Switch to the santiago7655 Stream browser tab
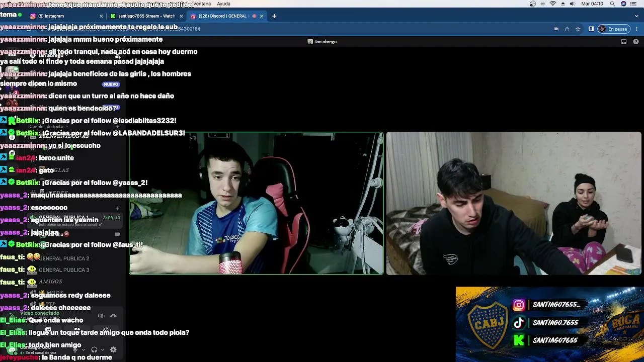The image size is (644, 362). point(146,16)
